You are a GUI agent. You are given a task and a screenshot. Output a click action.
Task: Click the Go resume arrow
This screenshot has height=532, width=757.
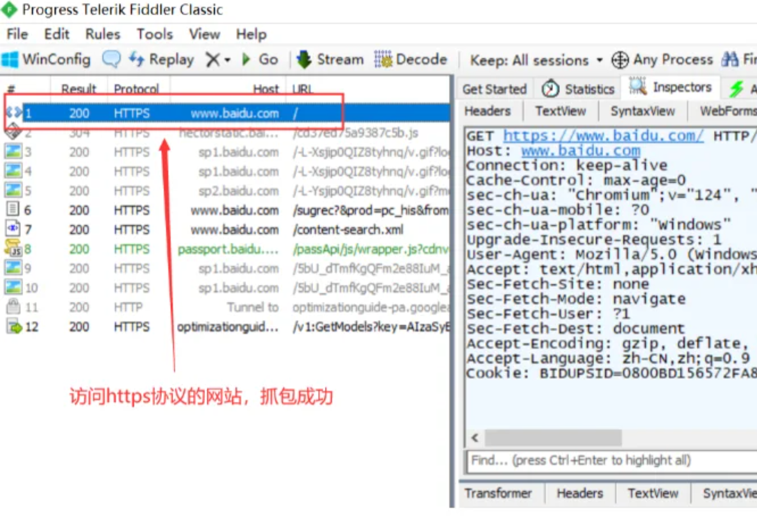[260, 59]
